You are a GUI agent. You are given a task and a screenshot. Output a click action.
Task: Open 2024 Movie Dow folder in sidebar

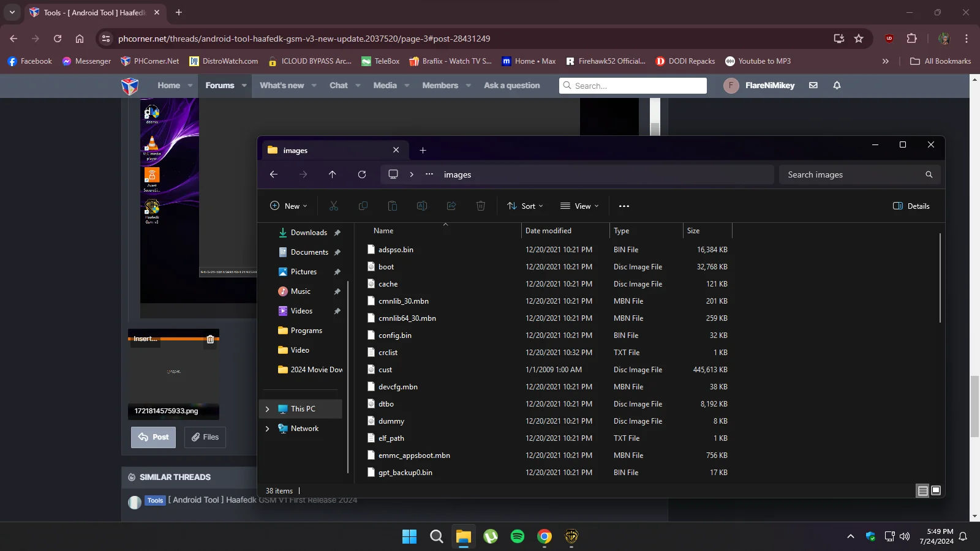point(310,370)
